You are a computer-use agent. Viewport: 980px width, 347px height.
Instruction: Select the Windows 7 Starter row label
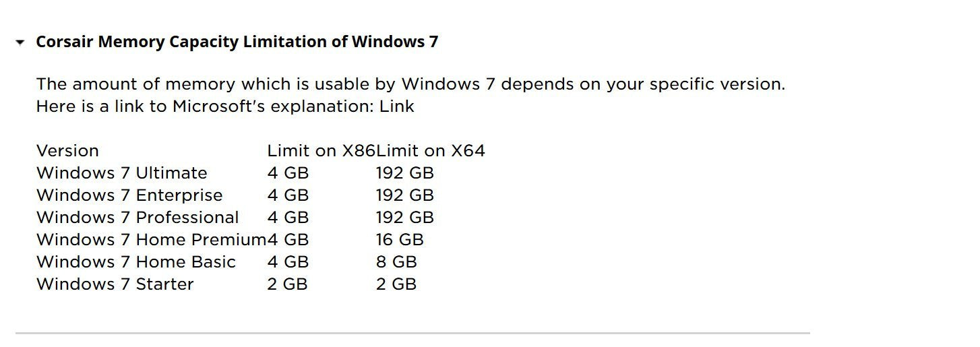click(x=115, y=284)
